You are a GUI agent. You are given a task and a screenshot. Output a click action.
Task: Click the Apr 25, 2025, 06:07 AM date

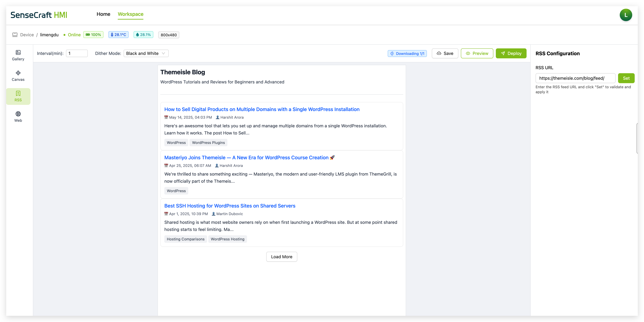pos(190,165)
